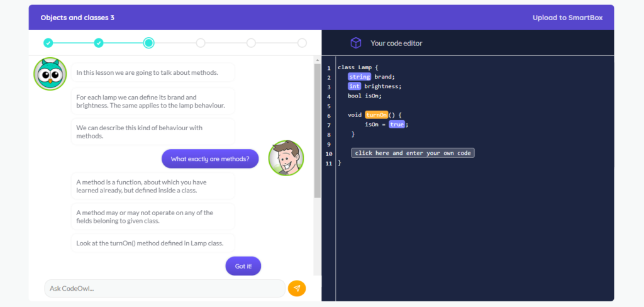The width and height of the screenshot is (644, 307).
Task: Select the second completed step checkmark
Action: [99, 43]
